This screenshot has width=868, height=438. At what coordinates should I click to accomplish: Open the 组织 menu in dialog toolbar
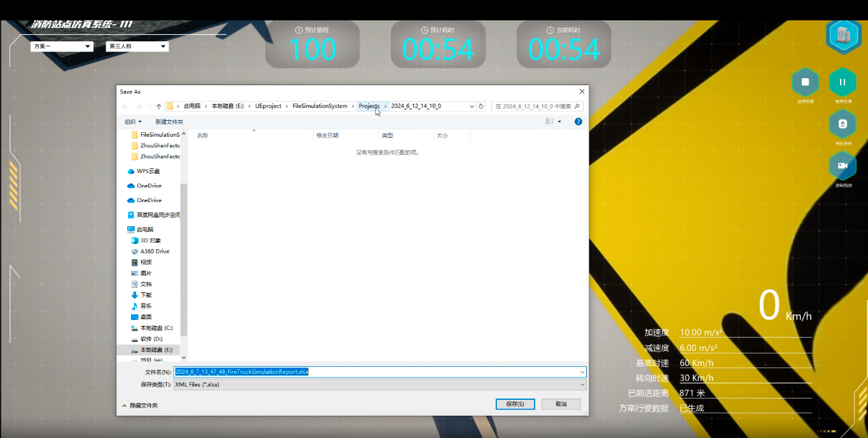coord(133,121)
